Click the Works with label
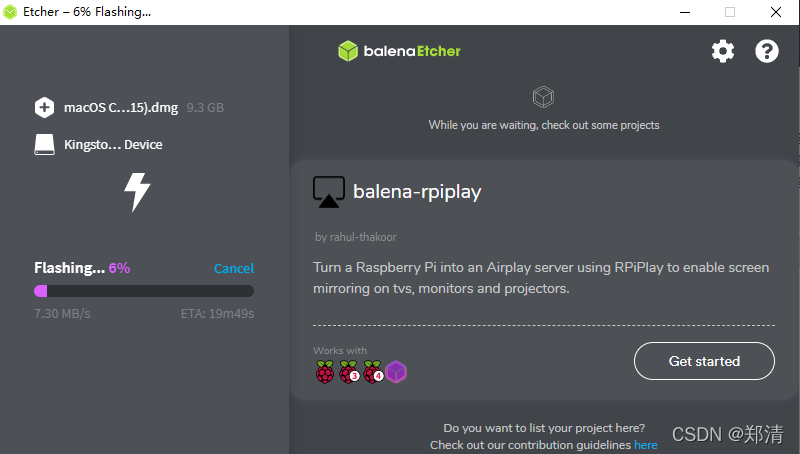Viewport: 800px width, 454px height. (x=340, y=350)
